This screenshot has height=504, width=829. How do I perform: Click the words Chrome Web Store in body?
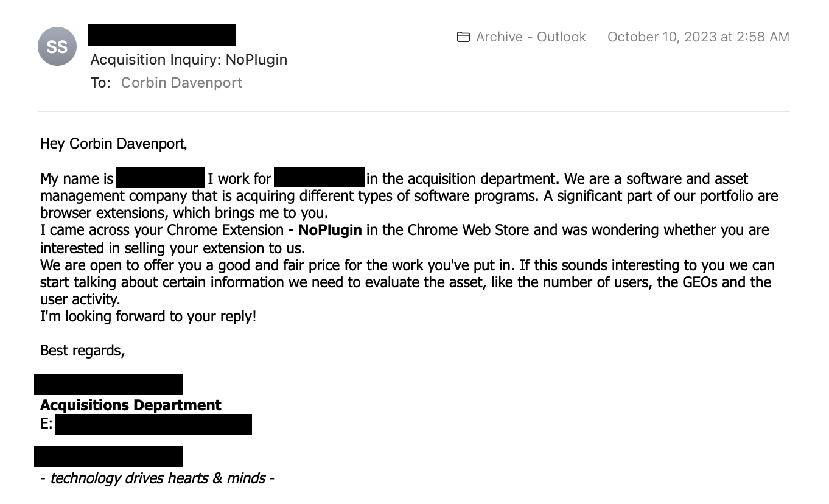(463, 231)
